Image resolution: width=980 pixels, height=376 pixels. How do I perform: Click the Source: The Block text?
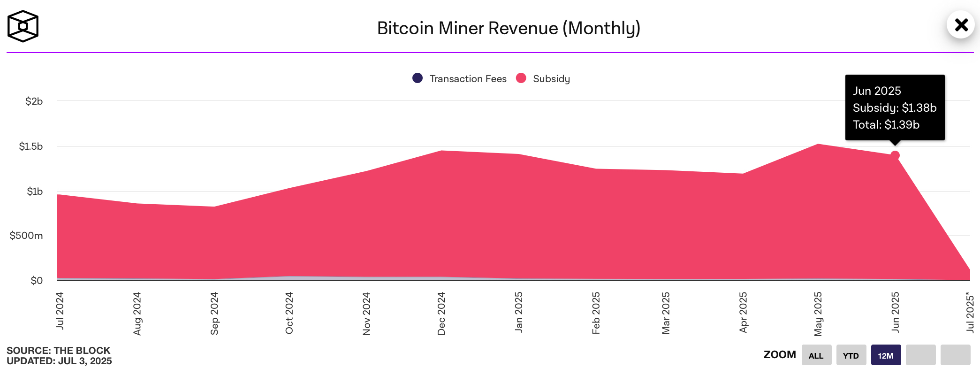click(58, 351)
